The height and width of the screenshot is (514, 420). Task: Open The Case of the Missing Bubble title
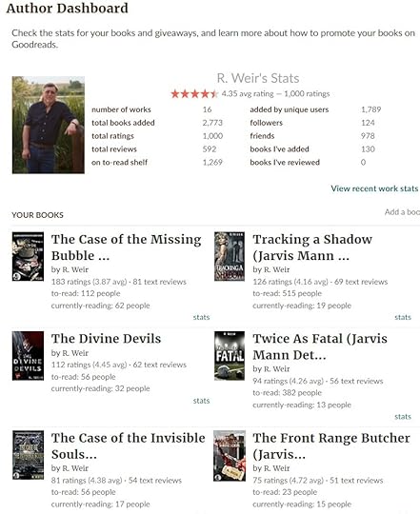pos(127,247)
